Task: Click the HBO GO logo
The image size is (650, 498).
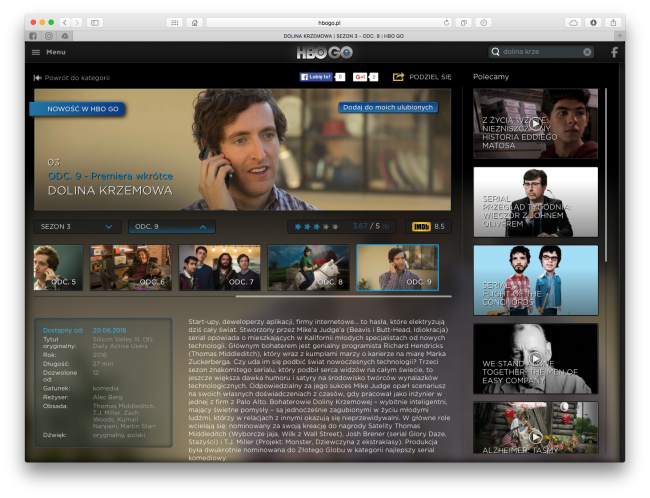Action: pos(325,52)
